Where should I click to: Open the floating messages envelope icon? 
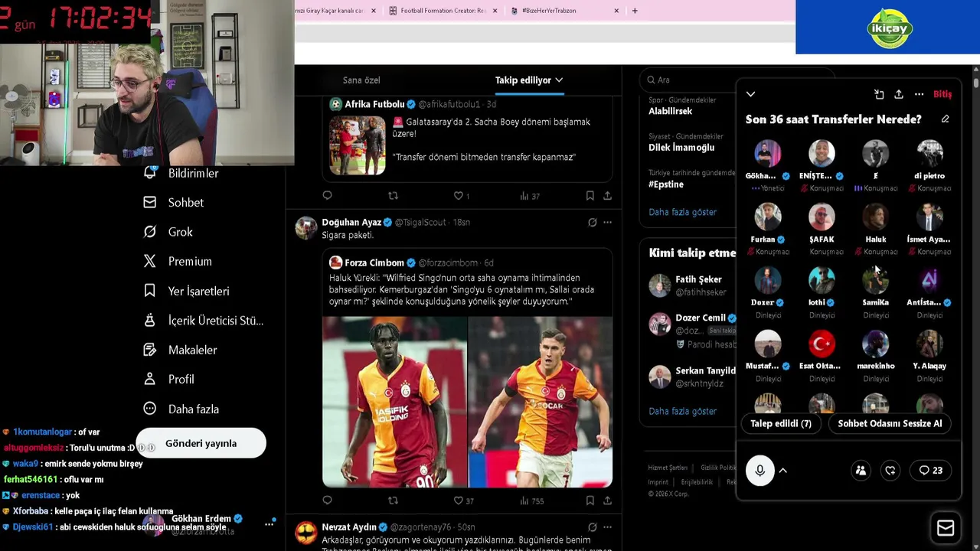pyautogui.click(x=946, y=528)
